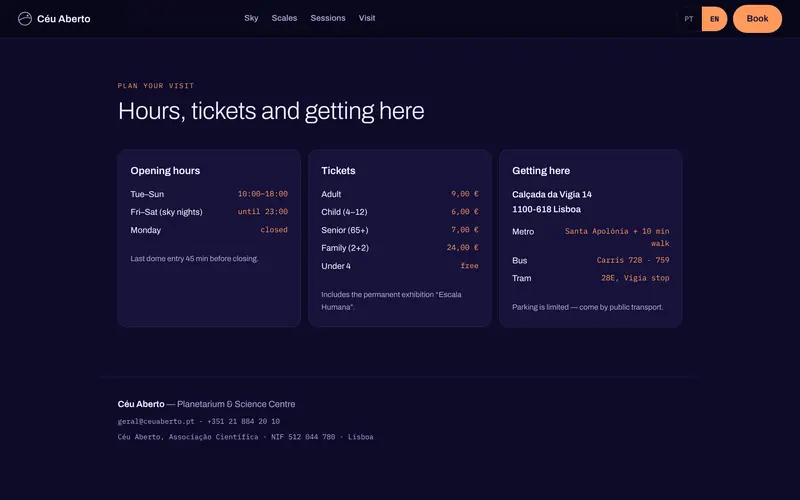Click the Child (4–12) ticket label
Viewport: 800px width, 500px height.
pos(344,212)
